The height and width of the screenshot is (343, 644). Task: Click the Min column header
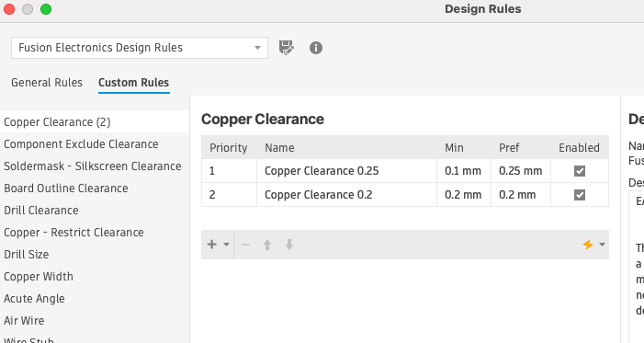464,148
